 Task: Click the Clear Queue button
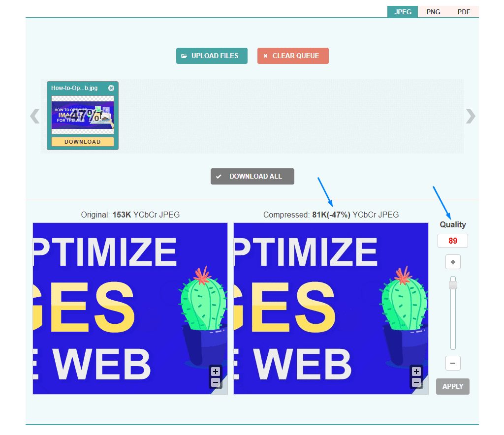(x=293, y=56)
